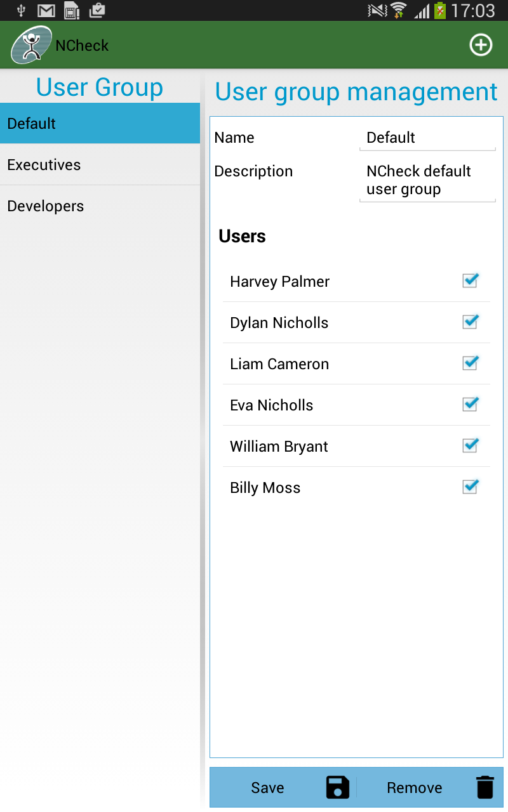The height and width of the screenshot is (812, 508).
Task: Tap the Gmail notification icon
Action: tap(46, 10)
